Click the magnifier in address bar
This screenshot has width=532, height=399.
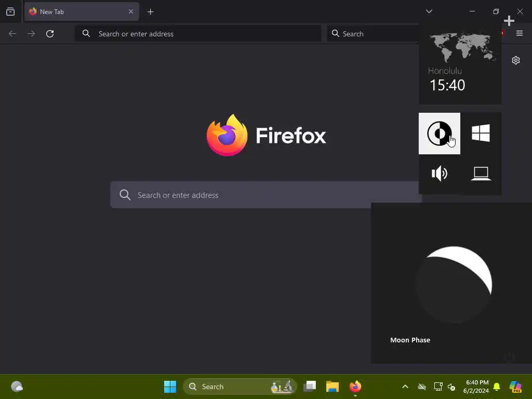[86, 33]
